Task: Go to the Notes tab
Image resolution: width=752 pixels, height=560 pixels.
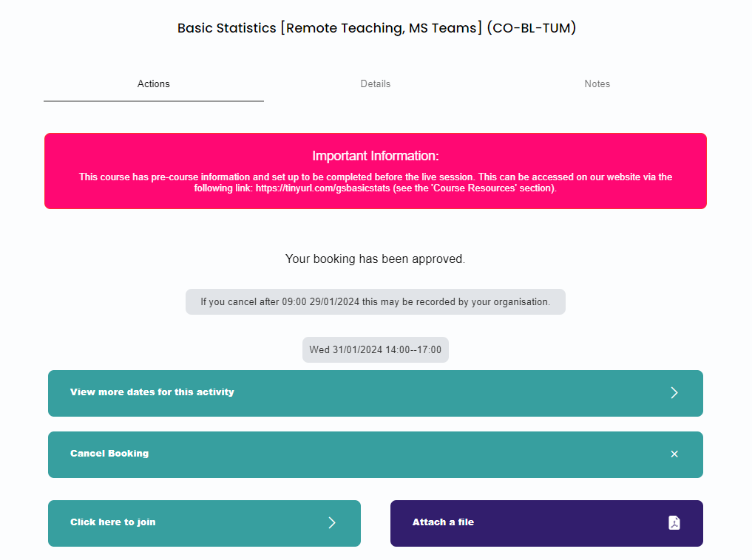Action: [x=597, y=84]
